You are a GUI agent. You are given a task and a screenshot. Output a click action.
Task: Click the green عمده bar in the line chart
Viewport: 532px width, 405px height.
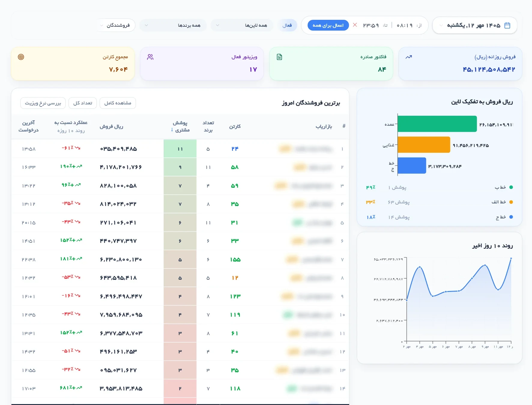[x=437, y=124]
